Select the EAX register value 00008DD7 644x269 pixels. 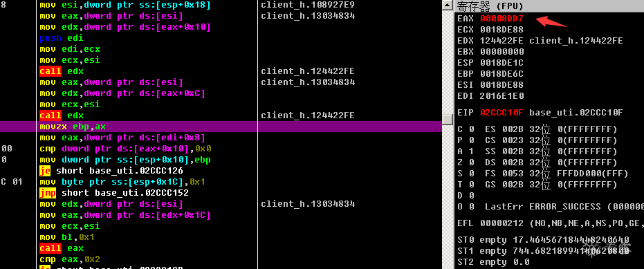click(x=502, y=19)
